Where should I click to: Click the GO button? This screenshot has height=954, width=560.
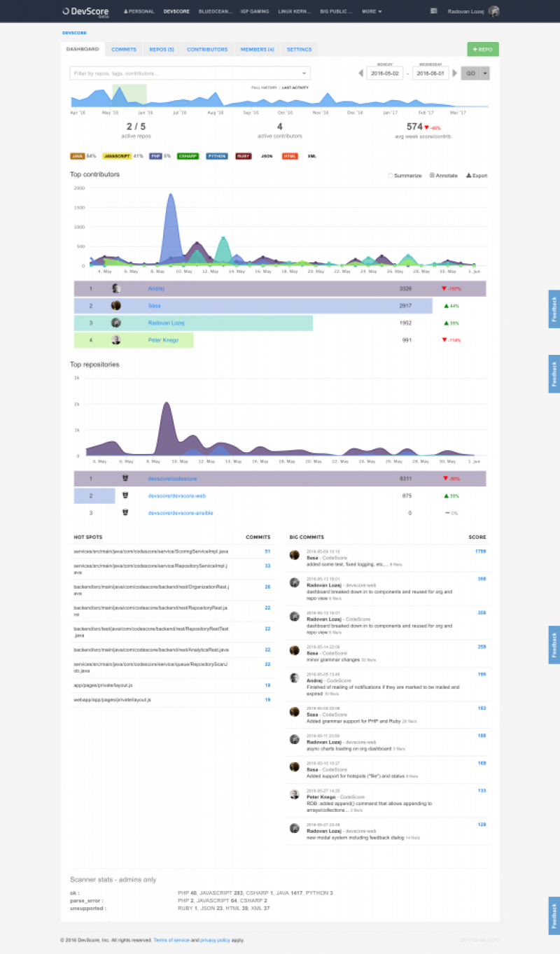point(471,73)
